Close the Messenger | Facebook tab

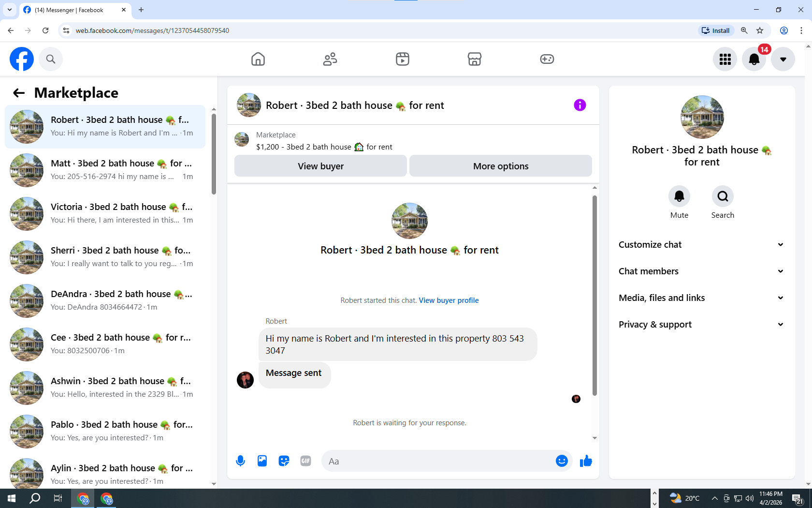pos(124,10)
